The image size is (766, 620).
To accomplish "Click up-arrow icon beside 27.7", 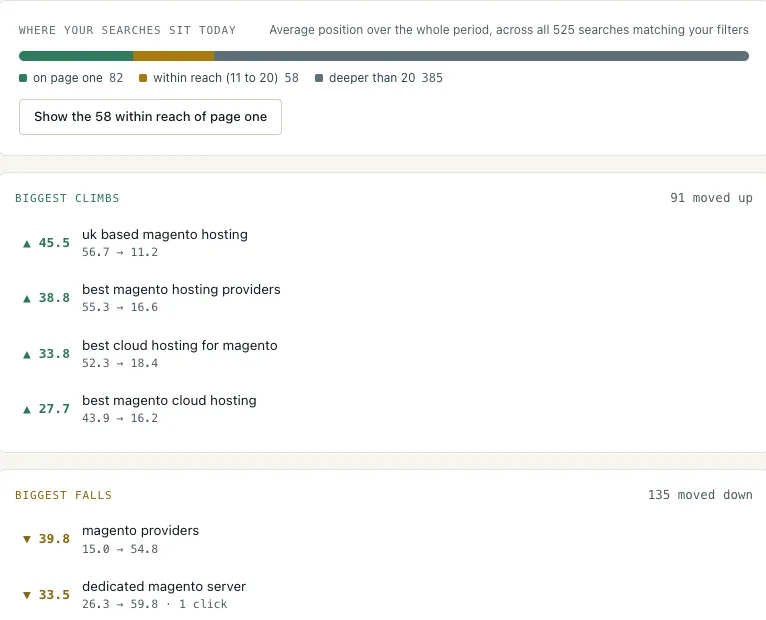I will pyautogui.click(x=27, y=409).
